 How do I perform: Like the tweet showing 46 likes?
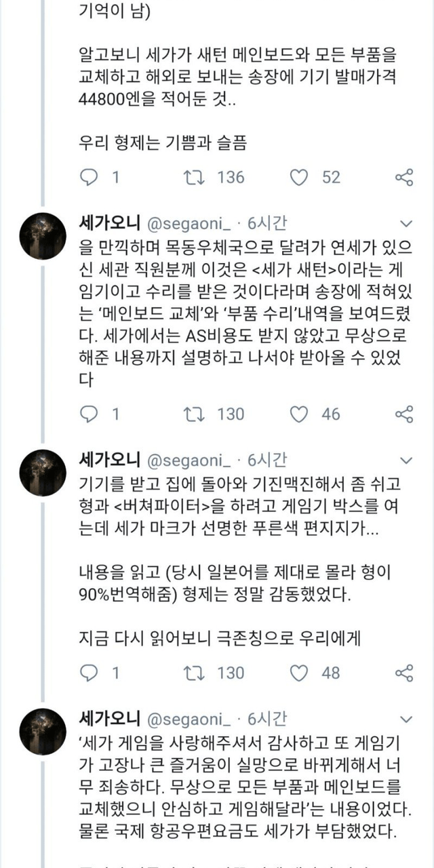coord(299,414)
